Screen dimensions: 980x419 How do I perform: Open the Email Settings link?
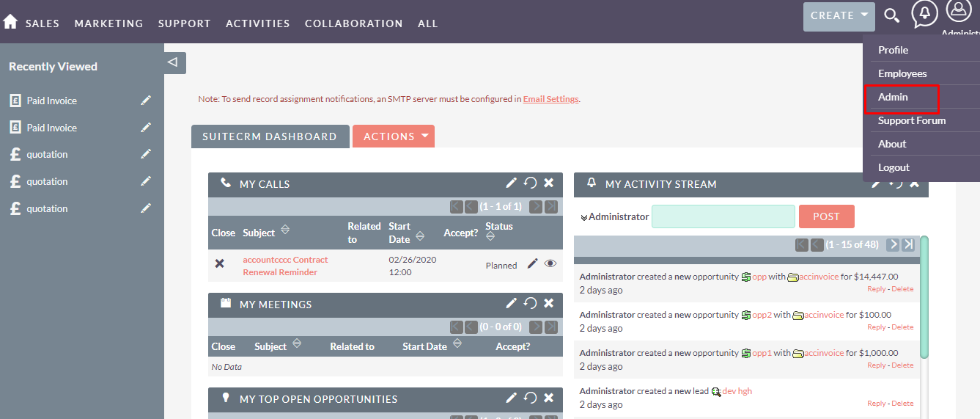(x=550, y=99)
